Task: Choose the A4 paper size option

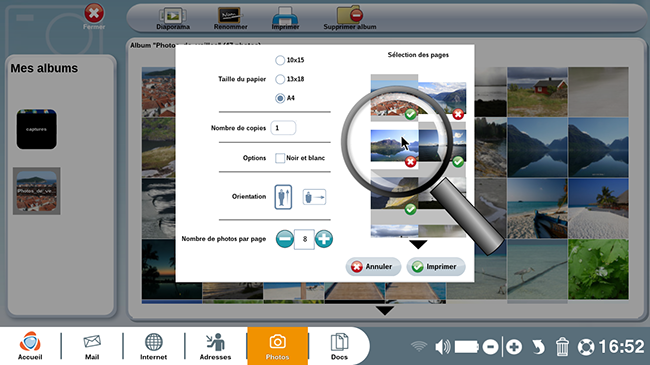Action: click(280, 98)
